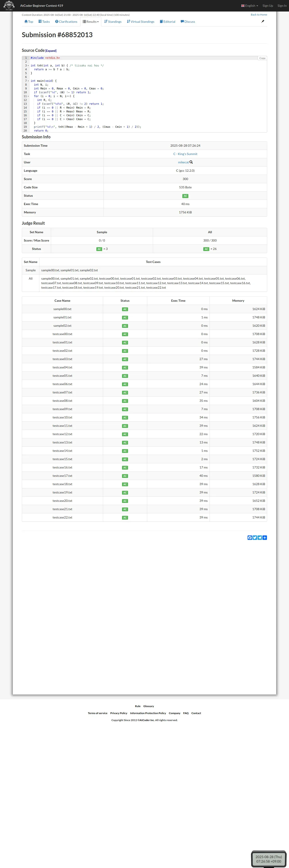Open the Standings tab

click(x=113, y=22)
